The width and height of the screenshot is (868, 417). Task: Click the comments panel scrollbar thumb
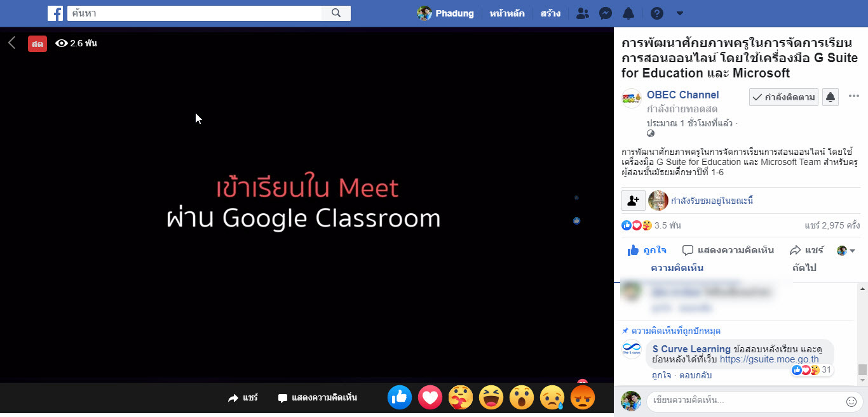(862, 370)
